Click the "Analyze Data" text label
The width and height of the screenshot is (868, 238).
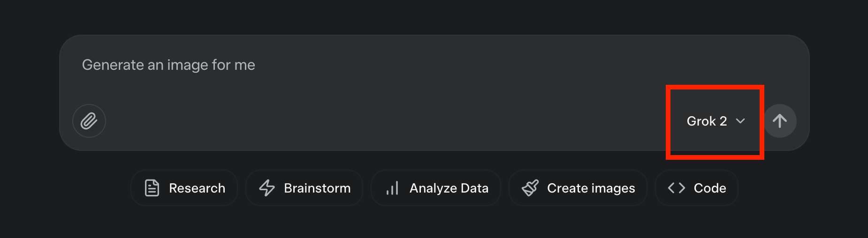[x=449, y=188]
